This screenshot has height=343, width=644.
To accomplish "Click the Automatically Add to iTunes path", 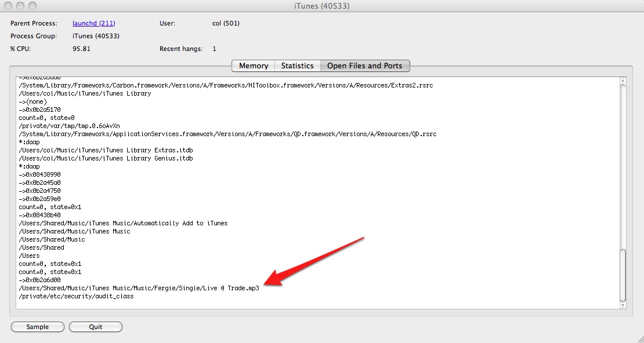I will point(123,223).
